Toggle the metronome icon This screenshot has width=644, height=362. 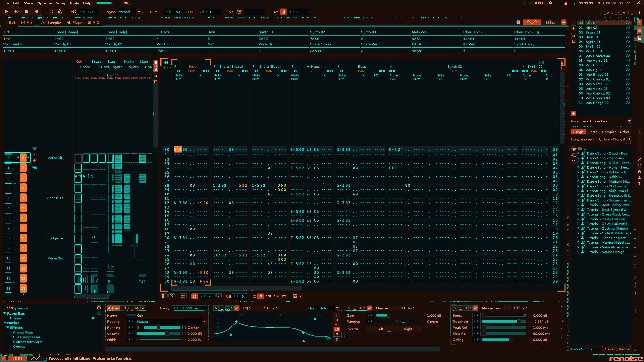pos(60,11)
